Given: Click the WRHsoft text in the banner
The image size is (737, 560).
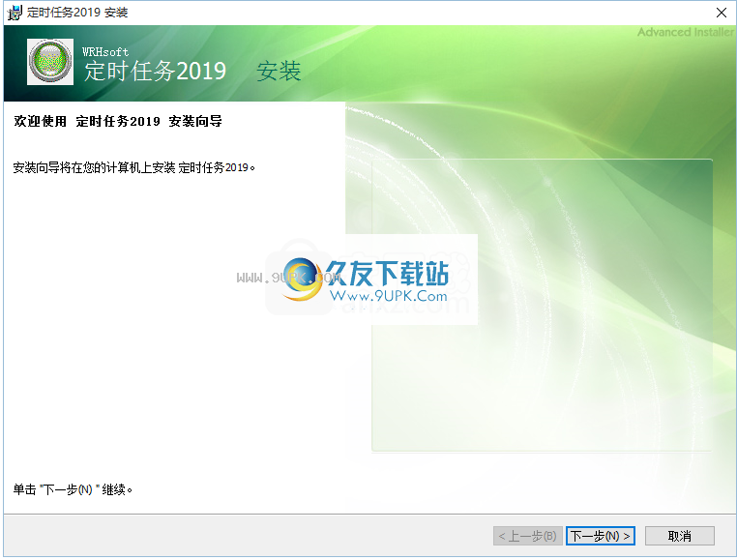Looking at the screenshot, I should 105,51.
